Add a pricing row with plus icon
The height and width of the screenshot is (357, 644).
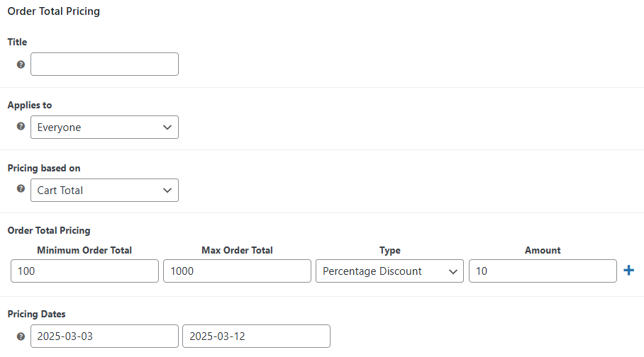(628, 271)
